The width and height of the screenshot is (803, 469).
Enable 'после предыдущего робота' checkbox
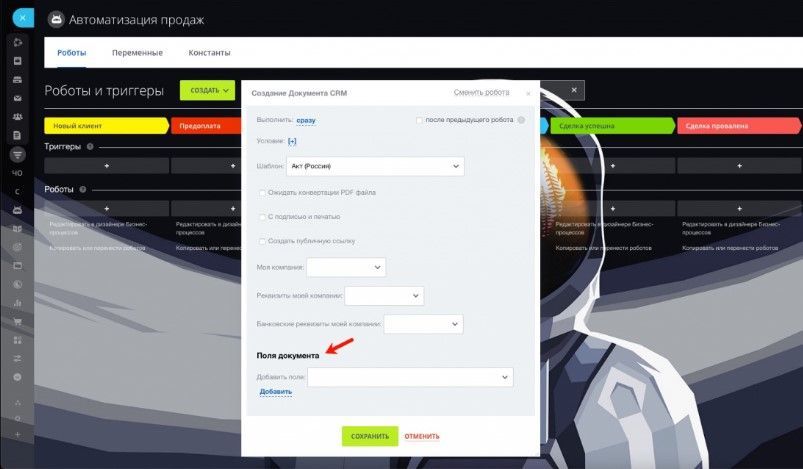419,120
